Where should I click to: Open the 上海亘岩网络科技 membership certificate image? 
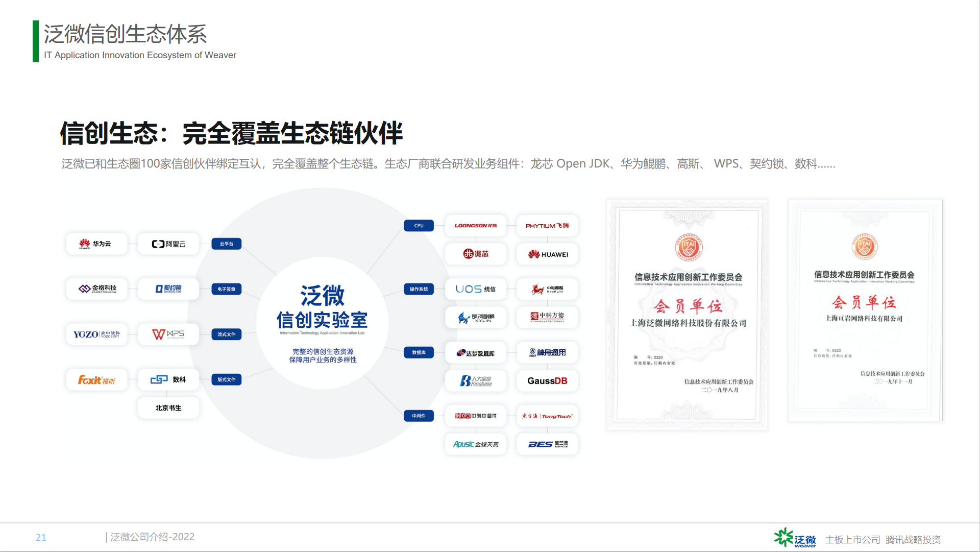(865, 310)
